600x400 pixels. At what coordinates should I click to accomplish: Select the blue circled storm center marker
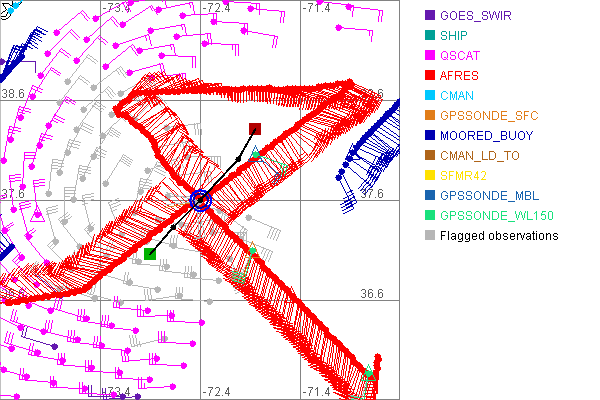pyautogui.click(x=201, y=200)
